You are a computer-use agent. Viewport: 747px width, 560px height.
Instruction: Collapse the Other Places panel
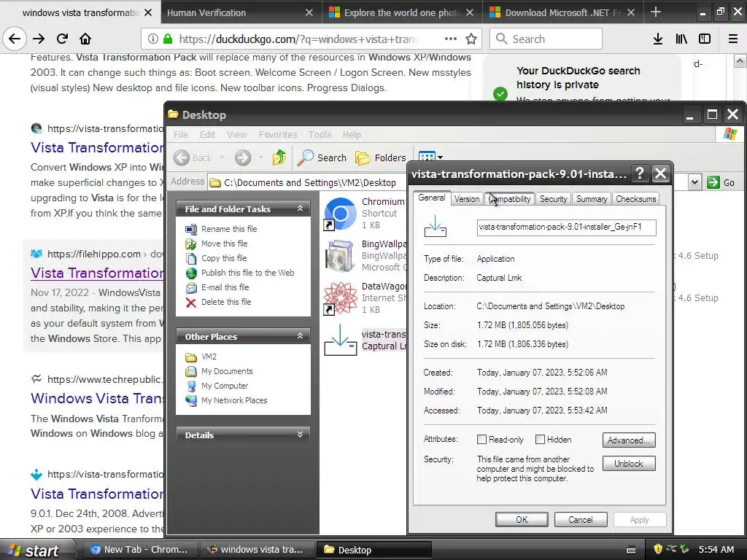coord(300,336)
